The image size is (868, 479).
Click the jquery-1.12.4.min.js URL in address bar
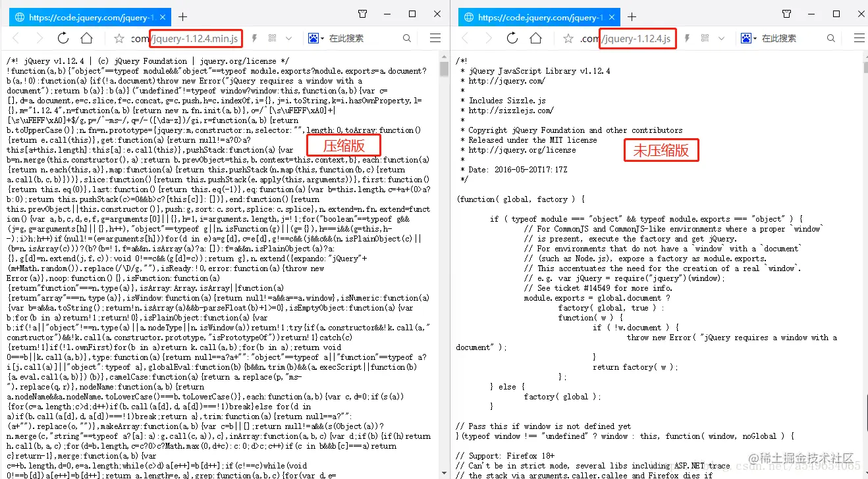click(196, 39)
